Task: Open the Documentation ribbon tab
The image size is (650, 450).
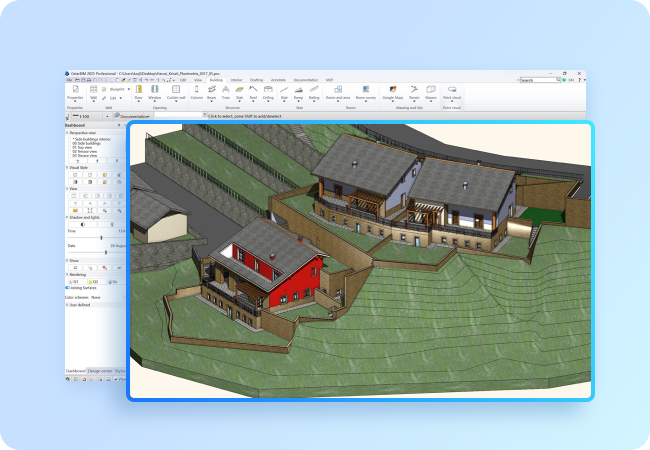Action: coord(305,78)
